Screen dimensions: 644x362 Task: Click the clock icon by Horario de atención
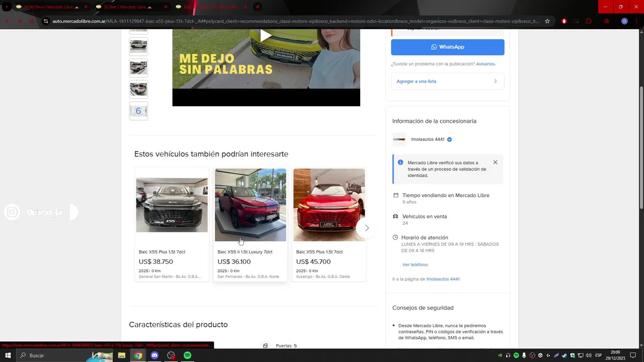point(395,237)
